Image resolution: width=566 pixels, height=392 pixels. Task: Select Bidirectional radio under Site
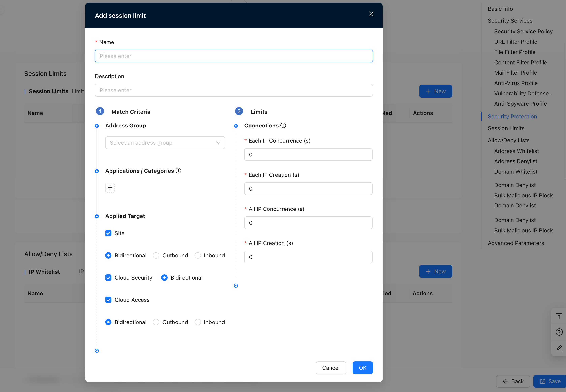(x=108, y=255)
